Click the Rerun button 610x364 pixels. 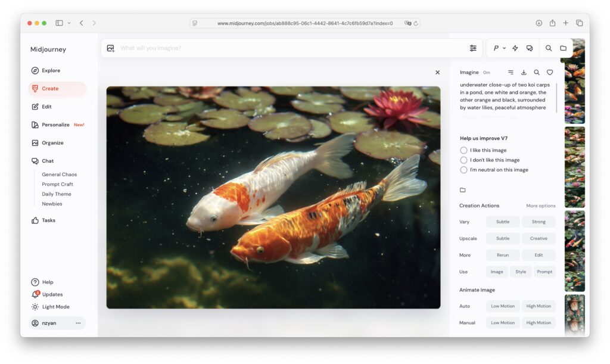point(503,255)
